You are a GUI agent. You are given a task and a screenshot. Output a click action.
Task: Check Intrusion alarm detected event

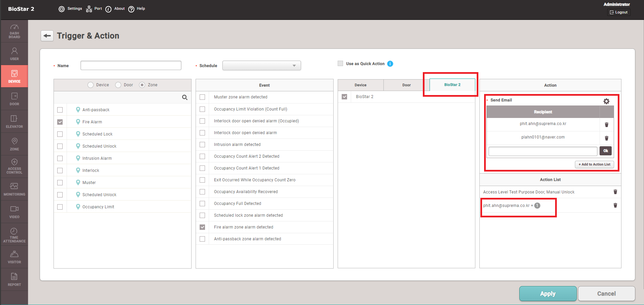202,145
